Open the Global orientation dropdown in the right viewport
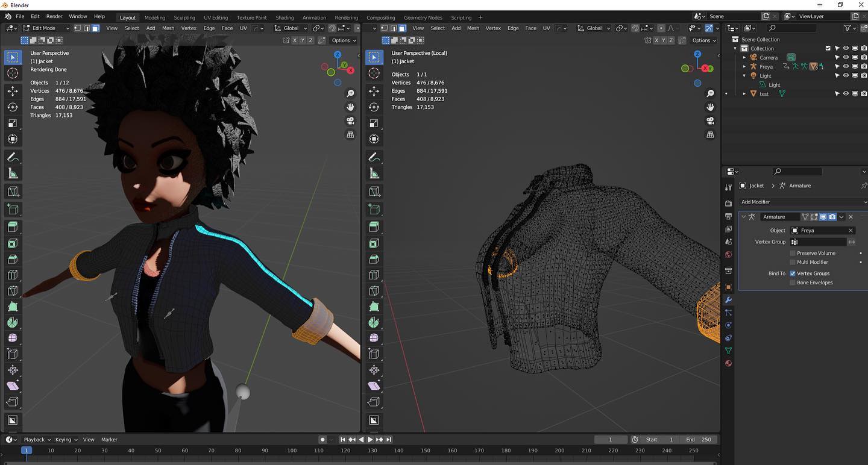This screenshot has height=465, width=868. (593, 28)
